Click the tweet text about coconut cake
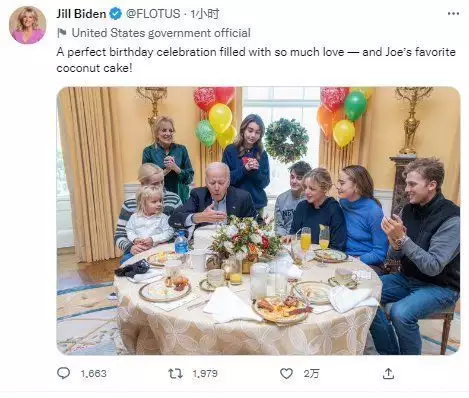 [x=256, y=60]
